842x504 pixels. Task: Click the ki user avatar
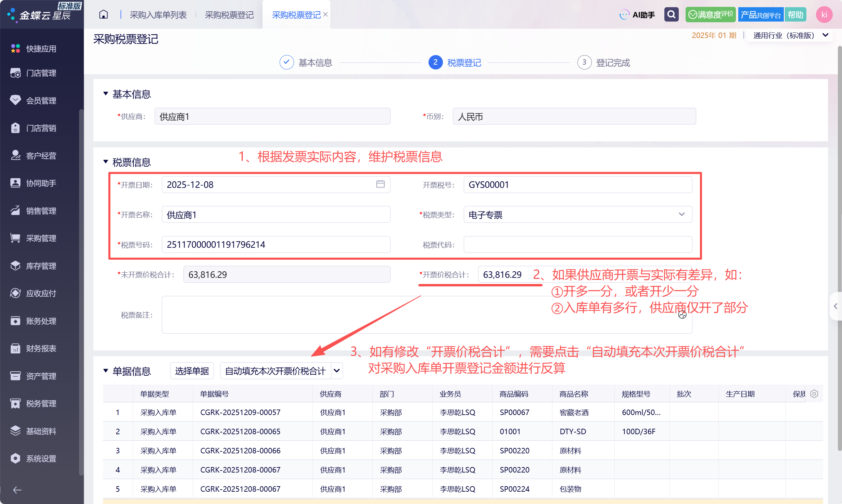coord(824,15)
